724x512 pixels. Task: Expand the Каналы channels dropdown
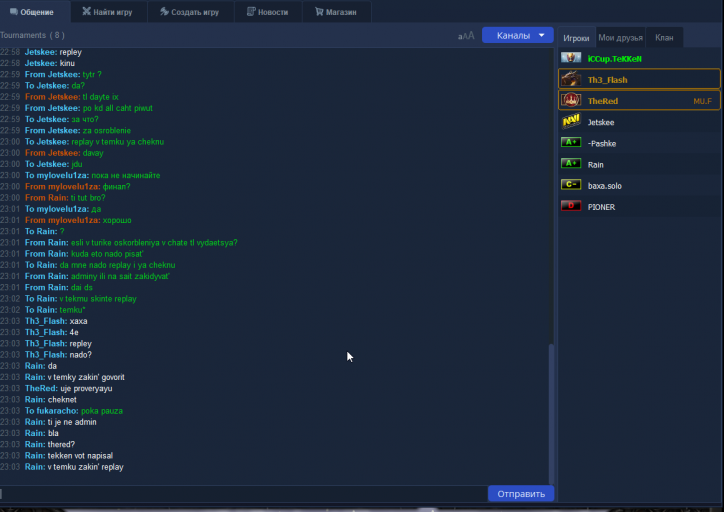pyautogui.click(x=518, y=35)
